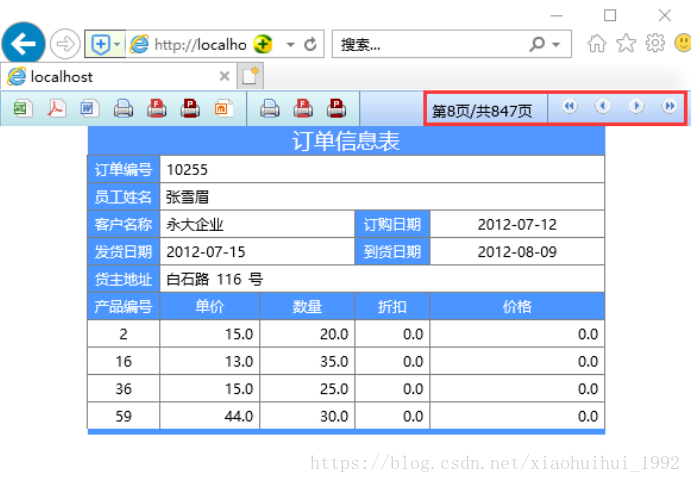This screenshot has width=691, height=483.
Task: Minimize the browser window
Action: 557,15
